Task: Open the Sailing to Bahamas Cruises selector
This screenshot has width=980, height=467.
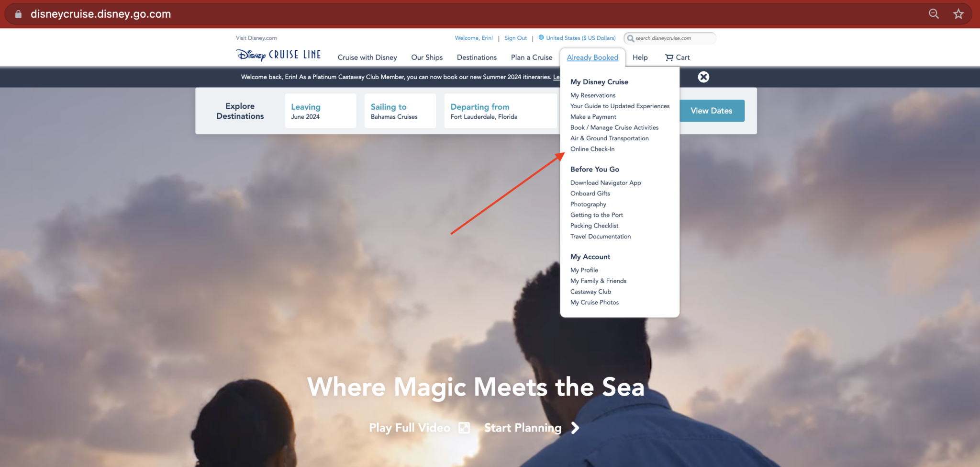Action: [x=400, y=111]
